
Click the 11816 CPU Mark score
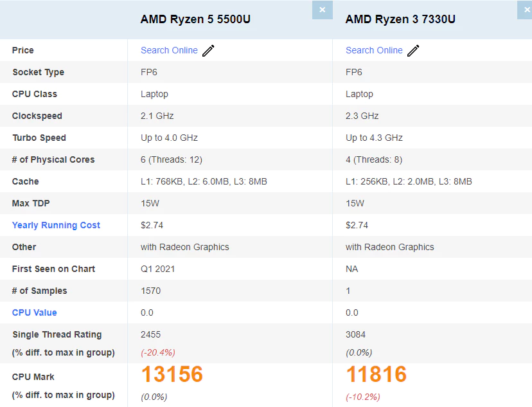(x=377, y=374)
